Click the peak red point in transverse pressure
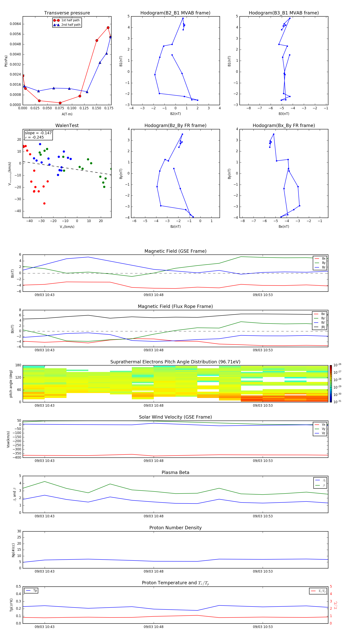The width and height of the screenshot is (351, 644). pyautogui.click(x=108, y=28)
